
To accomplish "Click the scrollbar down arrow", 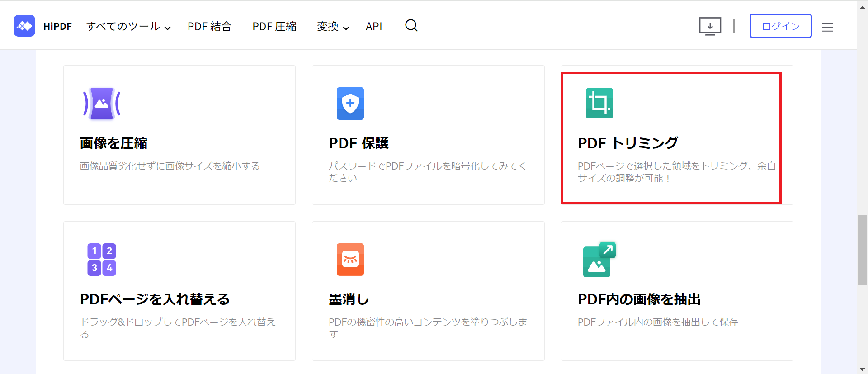I will coord(862,369).
